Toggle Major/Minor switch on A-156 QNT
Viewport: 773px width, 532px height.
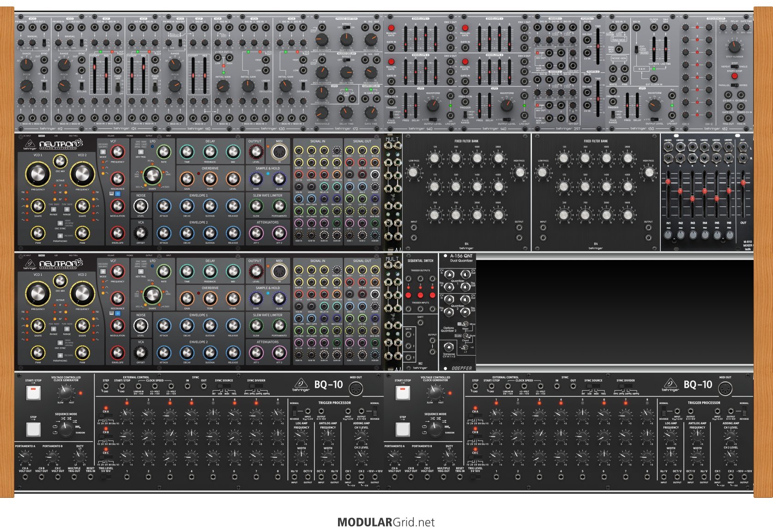[x=465, y=324]
